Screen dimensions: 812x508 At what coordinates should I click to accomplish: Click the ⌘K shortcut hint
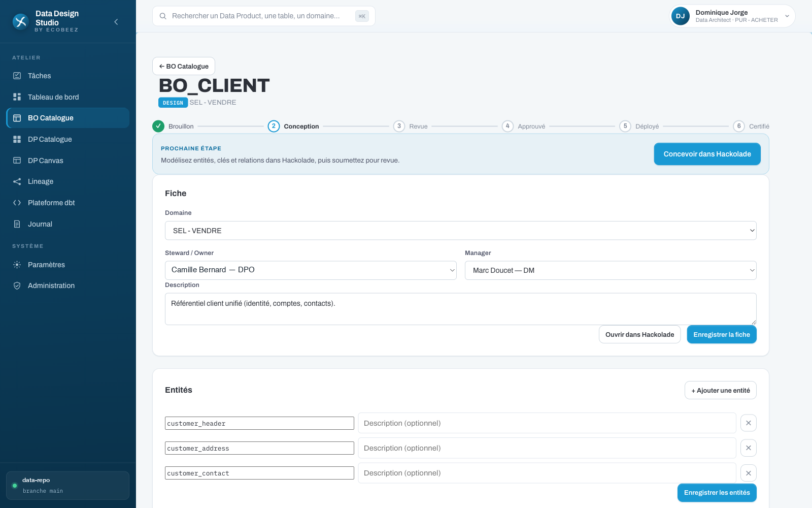tap(362, 16)
